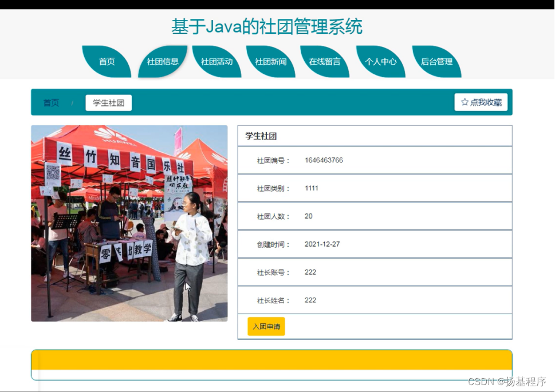
Task: Click the site title 基于Java的社团管理系统
Action: [x=266, y=26]
